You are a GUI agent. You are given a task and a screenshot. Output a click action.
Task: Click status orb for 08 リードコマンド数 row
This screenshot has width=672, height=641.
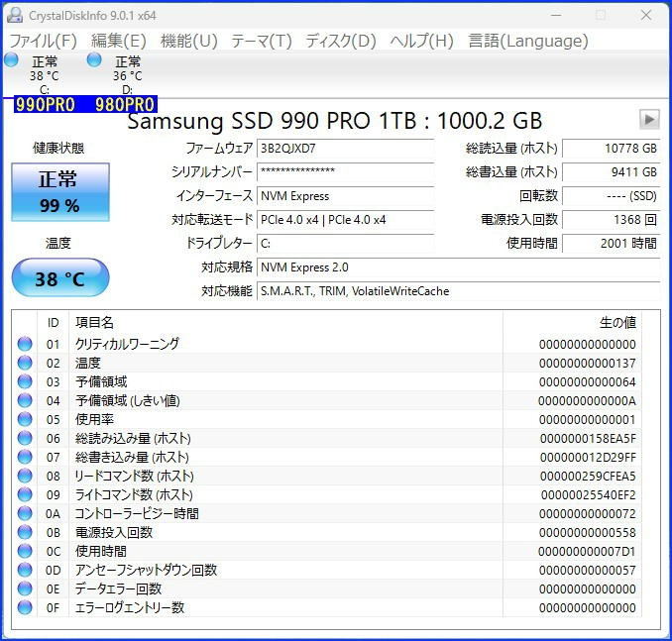point(25,476)
